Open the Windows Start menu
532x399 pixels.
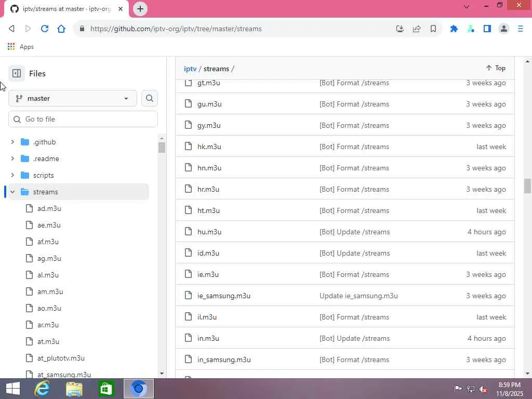point(13,389)
